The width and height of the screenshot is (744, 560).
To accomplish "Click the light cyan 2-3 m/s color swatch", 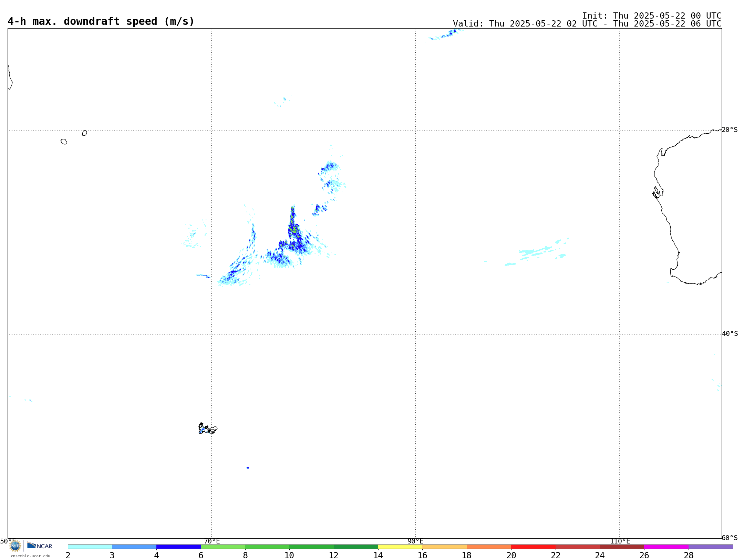I will (90, 547).
